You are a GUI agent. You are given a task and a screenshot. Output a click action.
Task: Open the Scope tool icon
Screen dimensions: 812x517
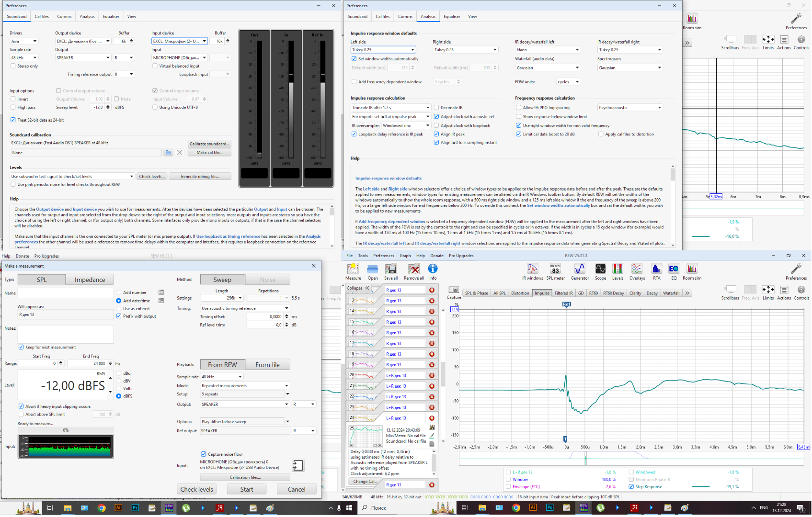point(600,271)
